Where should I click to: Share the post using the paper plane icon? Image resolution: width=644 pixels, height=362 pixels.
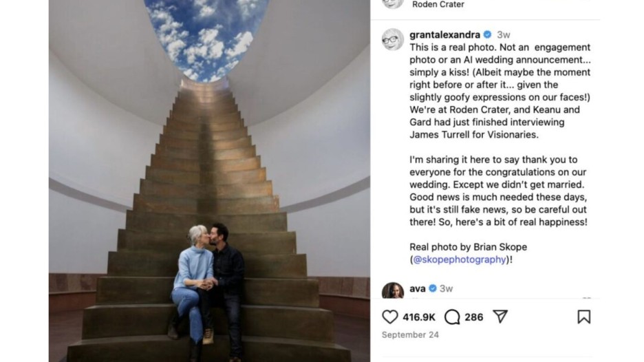coord(500,317)
